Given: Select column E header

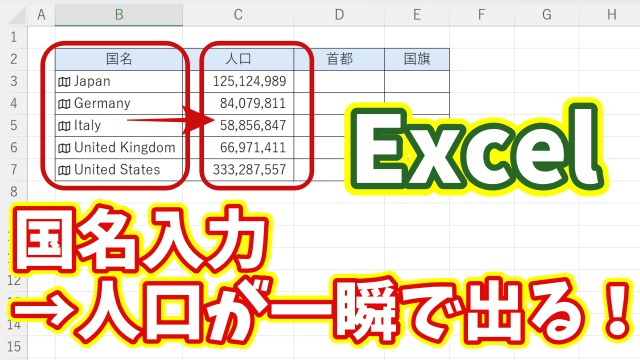Looking at the screenshot, I should pyautogui.click(x=417, y=15).
